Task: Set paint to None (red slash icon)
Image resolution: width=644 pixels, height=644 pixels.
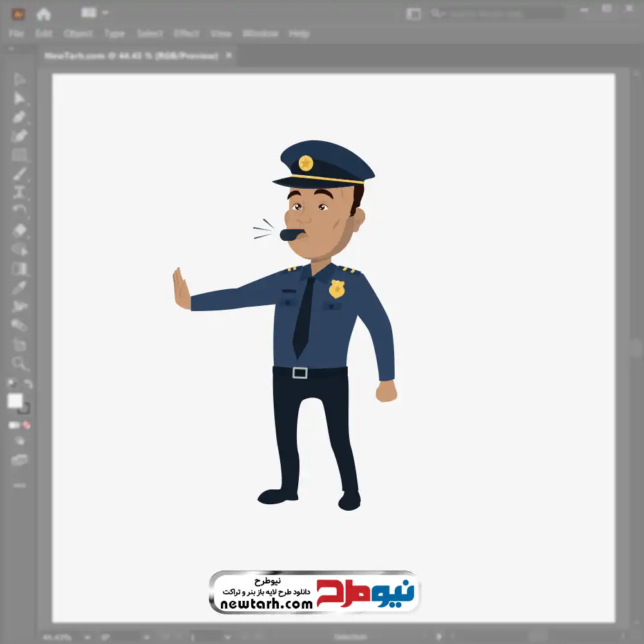Action: pyautogui.click(x=26, y=425)
